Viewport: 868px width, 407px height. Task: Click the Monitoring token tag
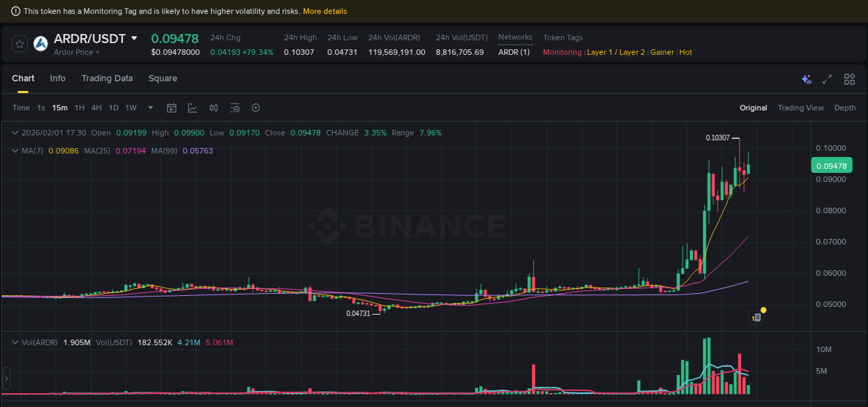click(562, 52)
